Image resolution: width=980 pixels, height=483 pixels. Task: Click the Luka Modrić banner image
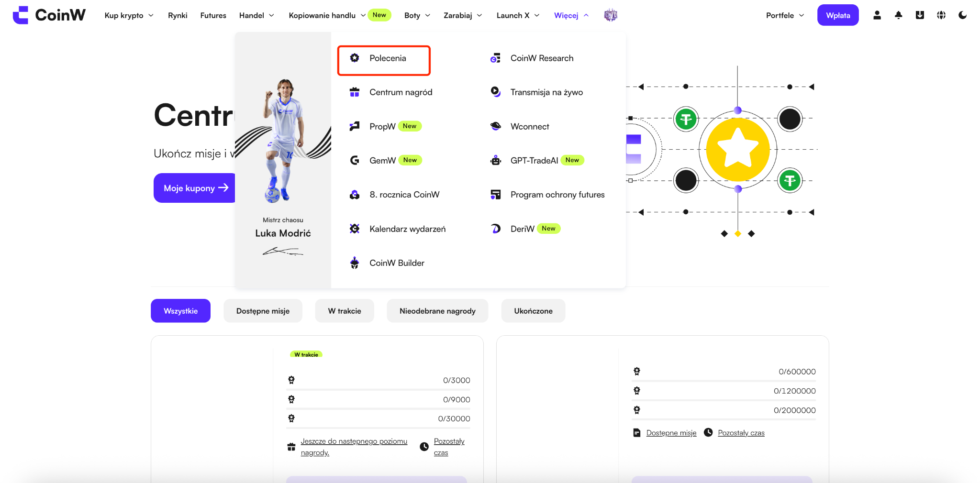click(283, 160)
